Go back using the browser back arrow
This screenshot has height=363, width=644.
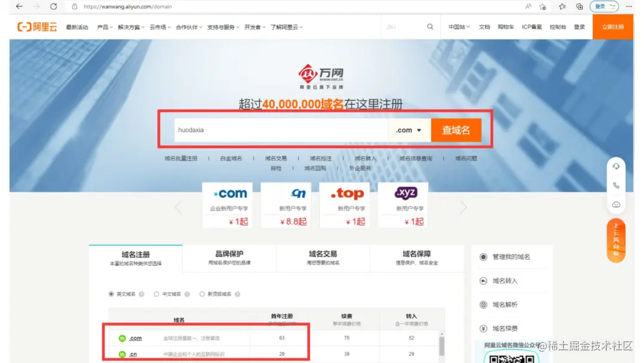coord(19,7)
